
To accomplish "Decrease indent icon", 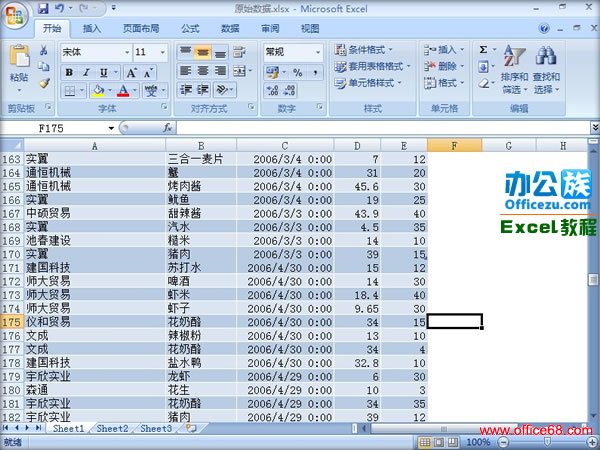I will (186, 90).
